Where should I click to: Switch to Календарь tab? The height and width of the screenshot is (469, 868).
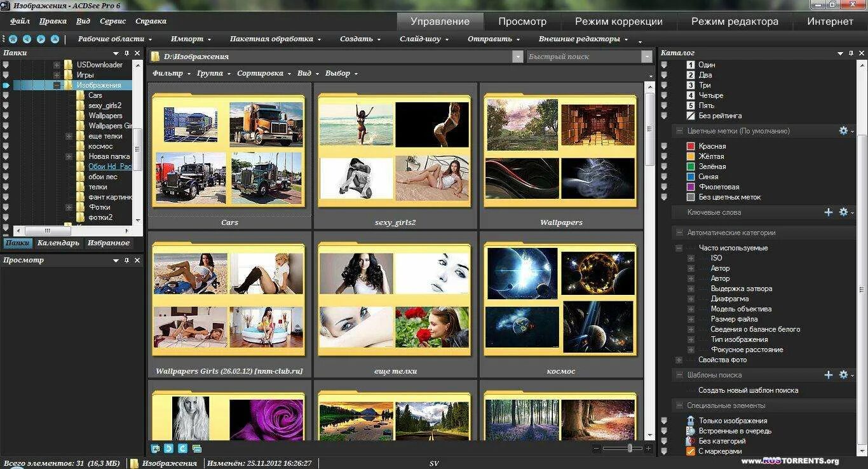58,243
